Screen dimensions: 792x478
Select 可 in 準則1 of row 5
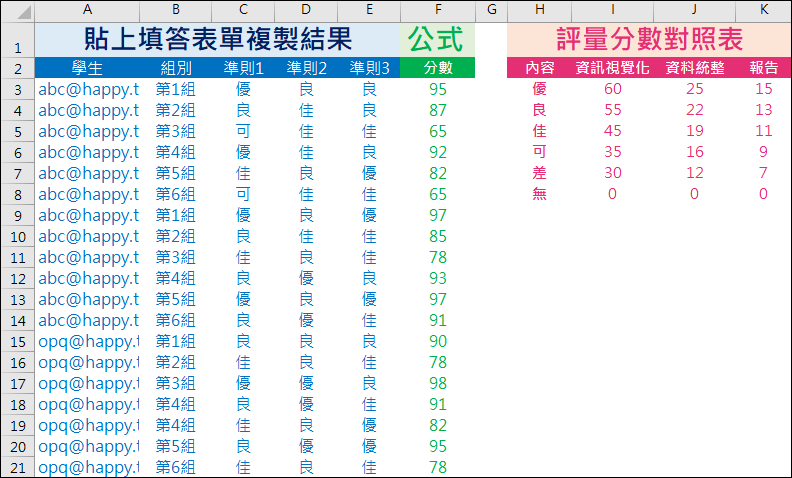(x=243, y=131)
